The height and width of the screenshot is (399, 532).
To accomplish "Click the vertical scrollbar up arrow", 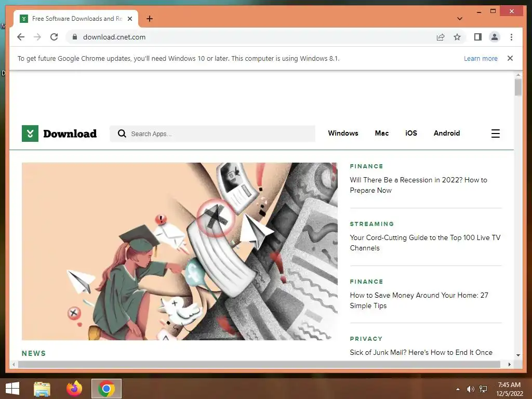I will point(518,75).
